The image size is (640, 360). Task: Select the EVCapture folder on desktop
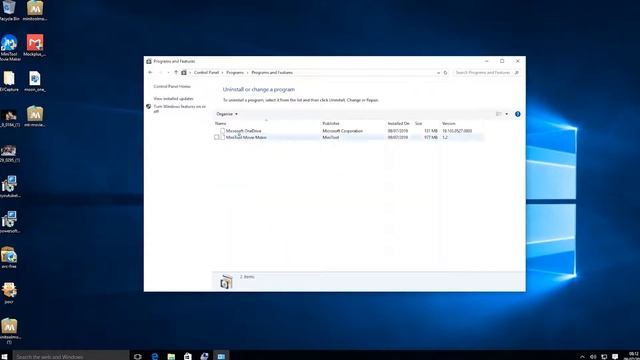click(x=9, y=81)
